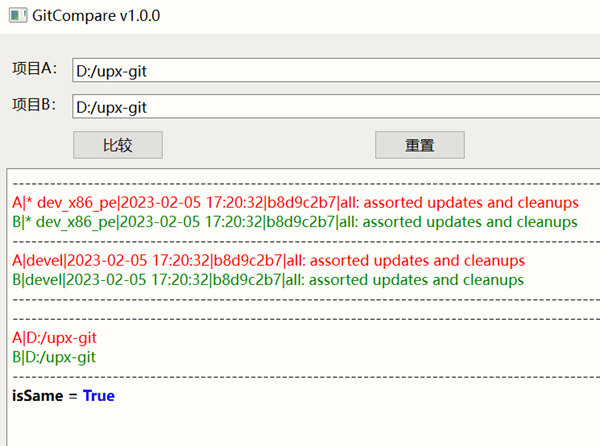600x446 pixels.
Task: Click the 比较 compare button
Action: pyautogui.click(x=118, y=144)
